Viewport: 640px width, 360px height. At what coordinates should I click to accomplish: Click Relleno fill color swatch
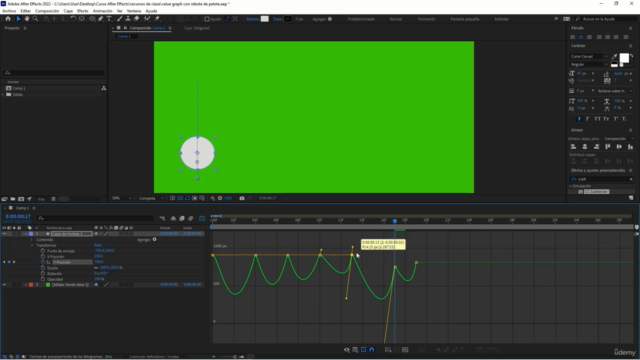[x=265, y=19]
